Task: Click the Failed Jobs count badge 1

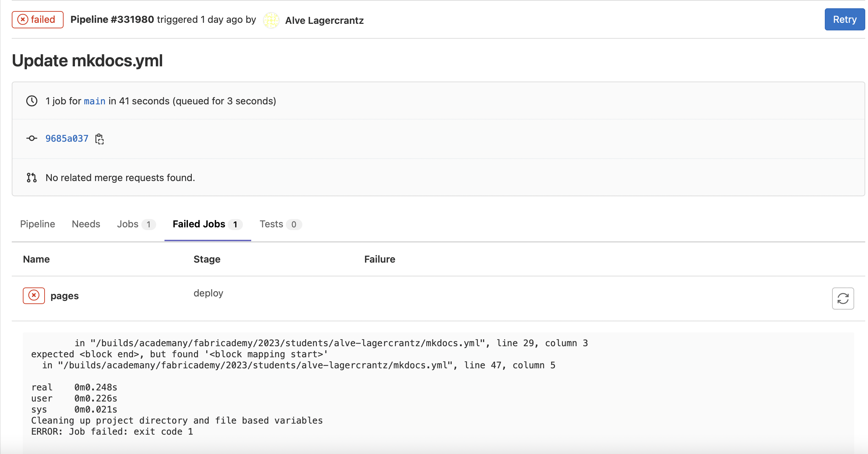Action: 235,225
